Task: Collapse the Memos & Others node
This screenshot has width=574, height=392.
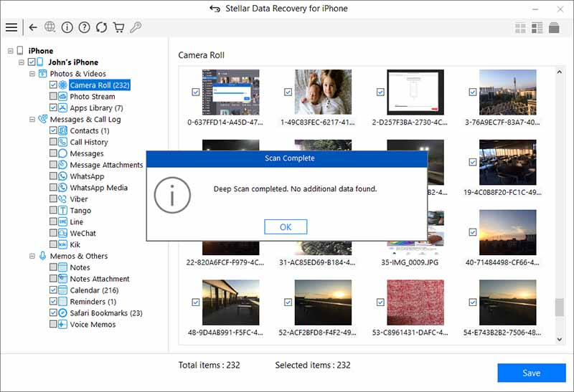Action: [x=32, y=256]
